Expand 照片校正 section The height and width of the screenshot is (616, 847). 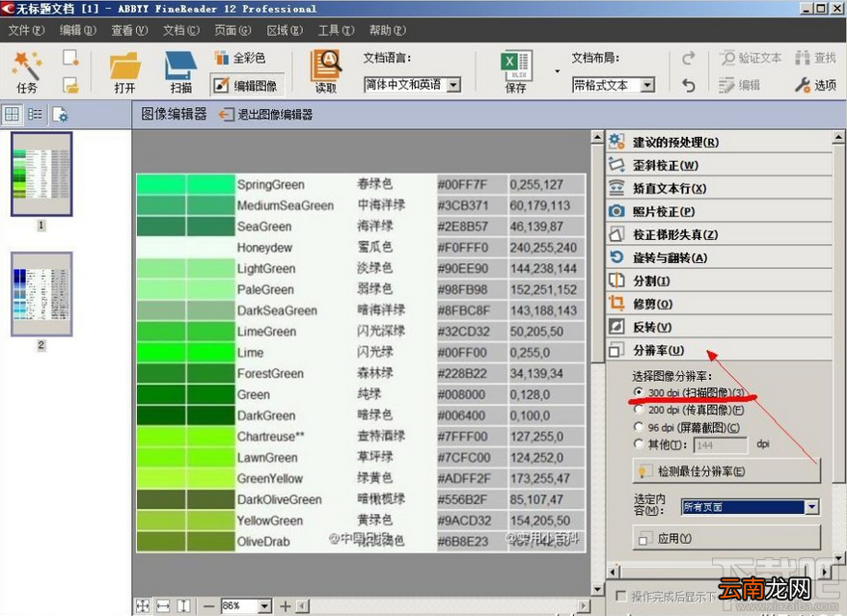coord(719,211)
